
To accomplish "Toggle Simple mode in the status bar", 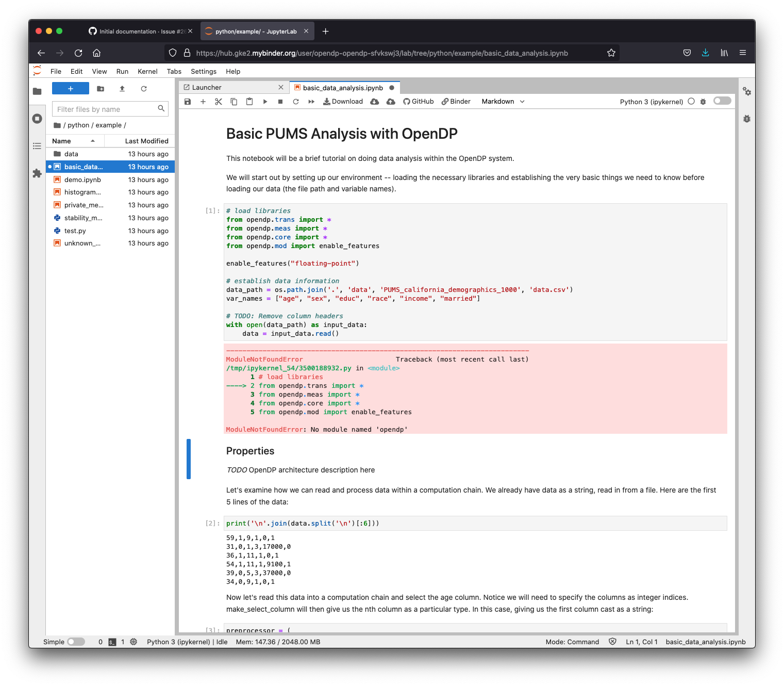I will click(76, 642).
